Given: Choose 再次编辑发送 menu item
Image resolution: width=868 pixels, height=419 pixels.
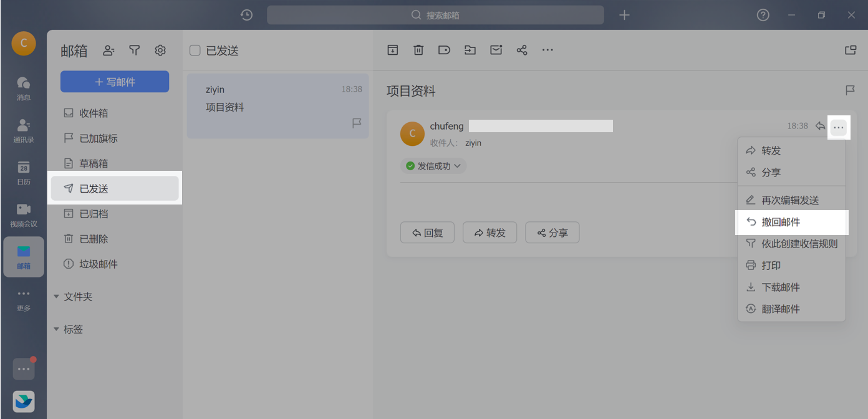Looking at the screenshot, I should (791, 201).
